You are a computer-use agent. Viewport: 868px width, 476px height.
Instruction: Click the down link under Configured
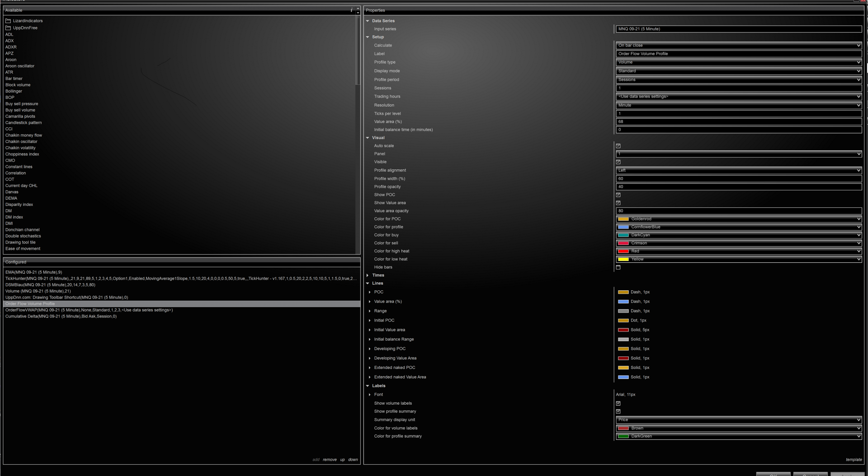[353, 460]
